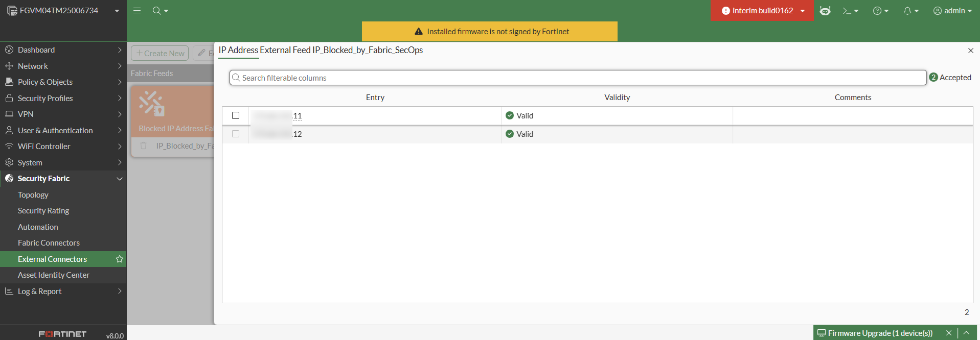This screenshot has height=340, width=980.
Task: Open the help question mark menu
Action: 880,11
